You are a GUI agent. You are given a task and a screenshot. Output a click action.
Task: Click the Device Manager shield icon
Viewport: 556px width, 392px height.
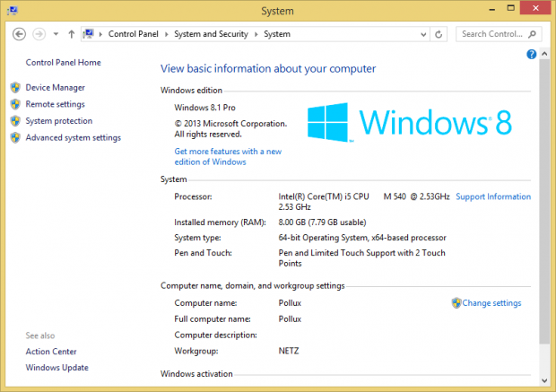point(15,88)
